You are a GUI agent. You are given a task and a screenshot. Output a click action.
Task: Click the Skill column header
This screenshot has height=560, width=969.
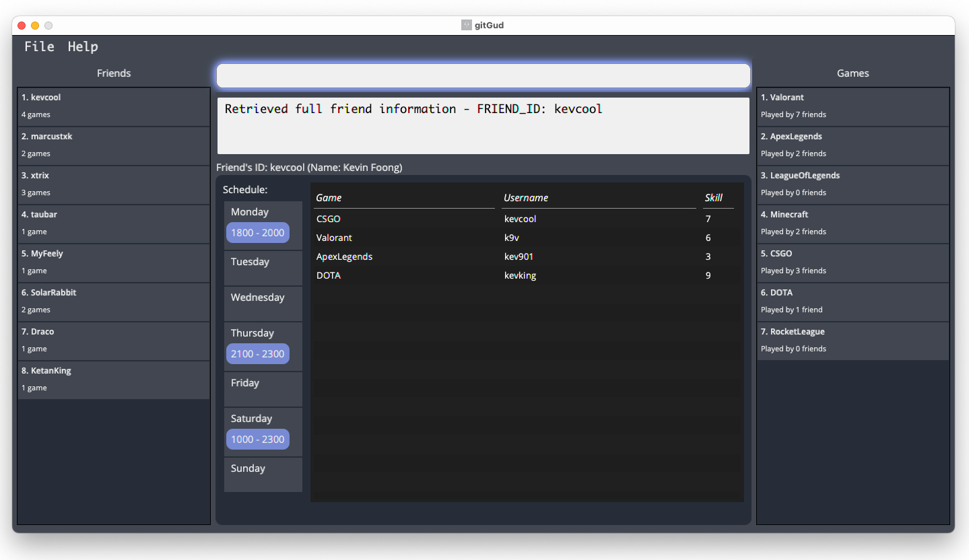pyautogui.click(x=719, y=198)
